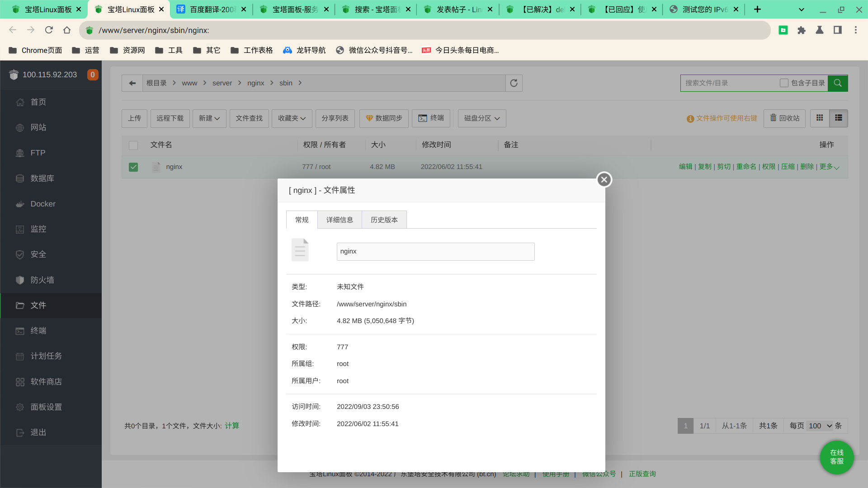The height and width of the screenshot is (488, 868).
Task: Open the 工作表格 bookmark folder
Action: [x=252, y=50]
